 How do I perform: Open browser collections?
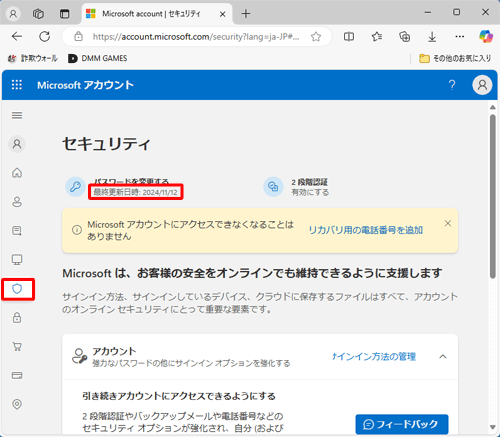click(x=404, y=37)
